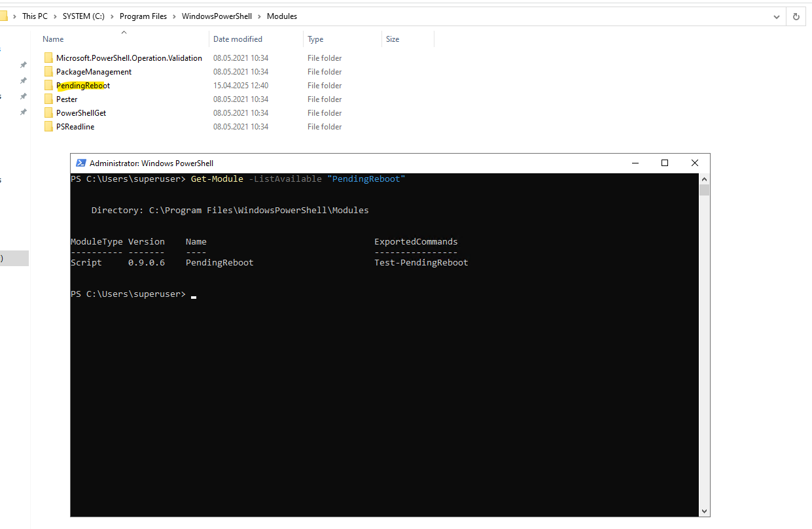Select Microsoft.PowerShell.Operation.Validation folder icon

48,58
